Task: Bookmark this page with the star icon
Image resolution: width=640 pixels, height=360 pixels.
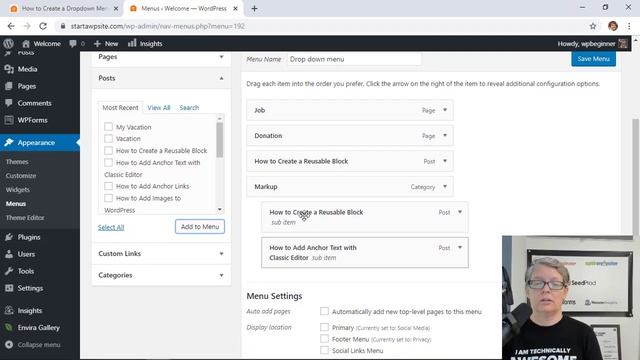Action: (x=593, y=26)
